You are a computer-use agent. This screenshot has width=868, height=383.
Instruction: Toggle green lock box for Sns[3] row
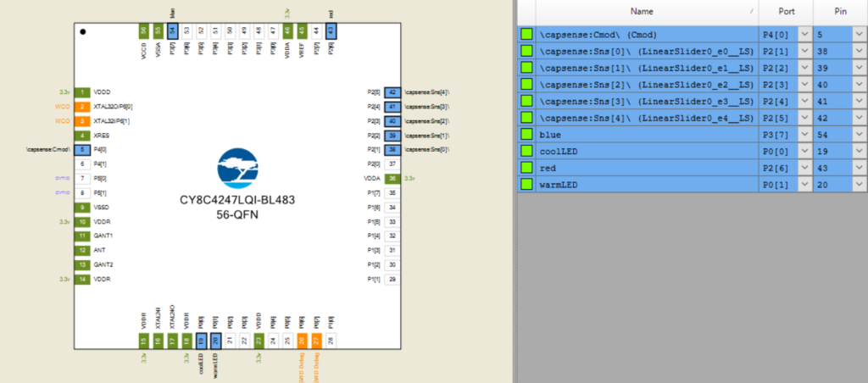pyautogui.click(x=526, y=101)
